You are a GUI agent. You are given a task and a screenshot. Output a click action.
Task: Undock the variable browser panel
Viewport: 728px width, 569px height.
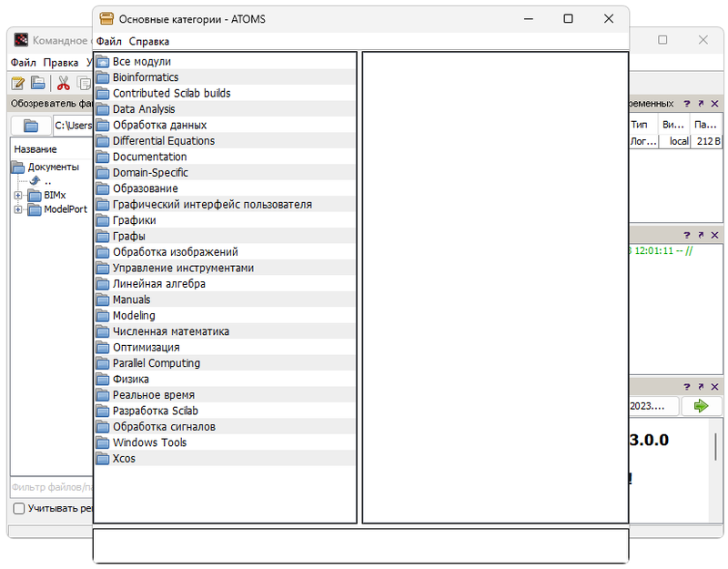pos(701,104)
